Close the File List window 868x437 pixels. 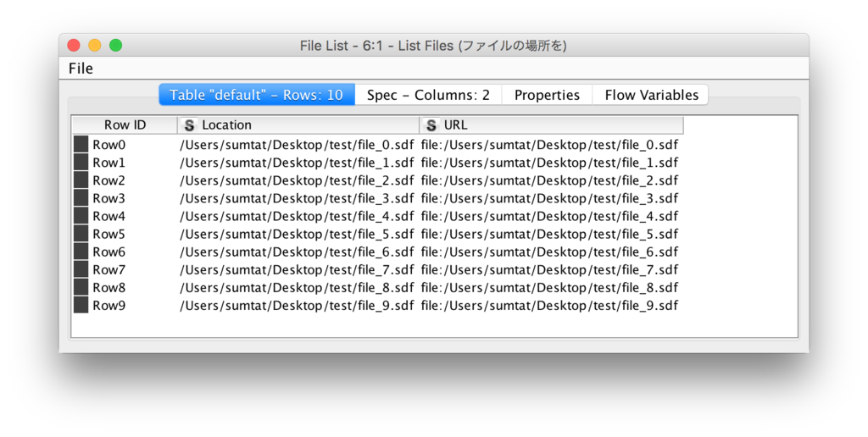tap(74, 46)
